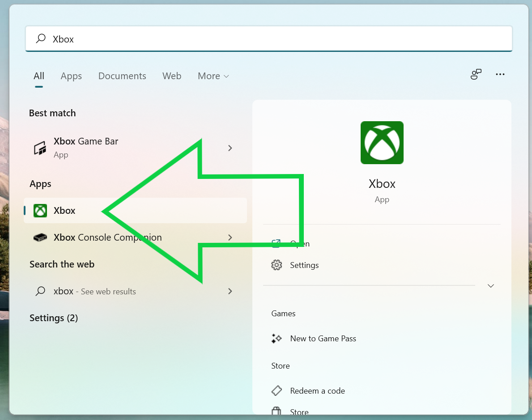Click the Redeem a code diamond icon
532x420 pixels.
(277, 390)
